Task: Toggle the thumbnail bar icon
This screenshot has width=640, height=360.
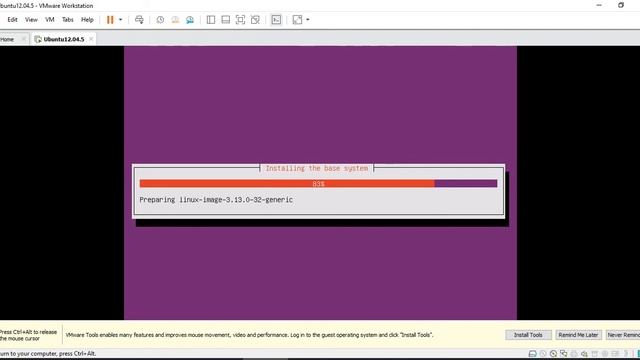Action: (225, 20)
